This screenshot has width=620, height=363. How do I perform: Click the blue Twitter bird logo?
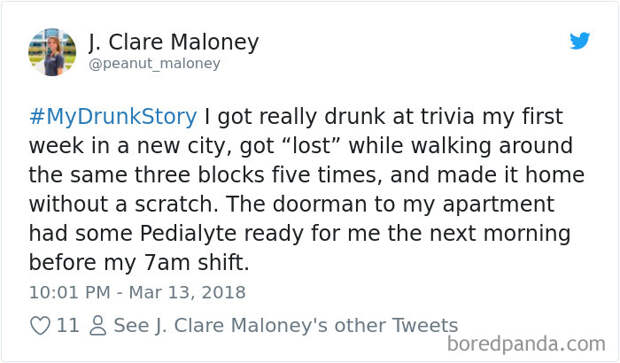[x=580, y=41]
